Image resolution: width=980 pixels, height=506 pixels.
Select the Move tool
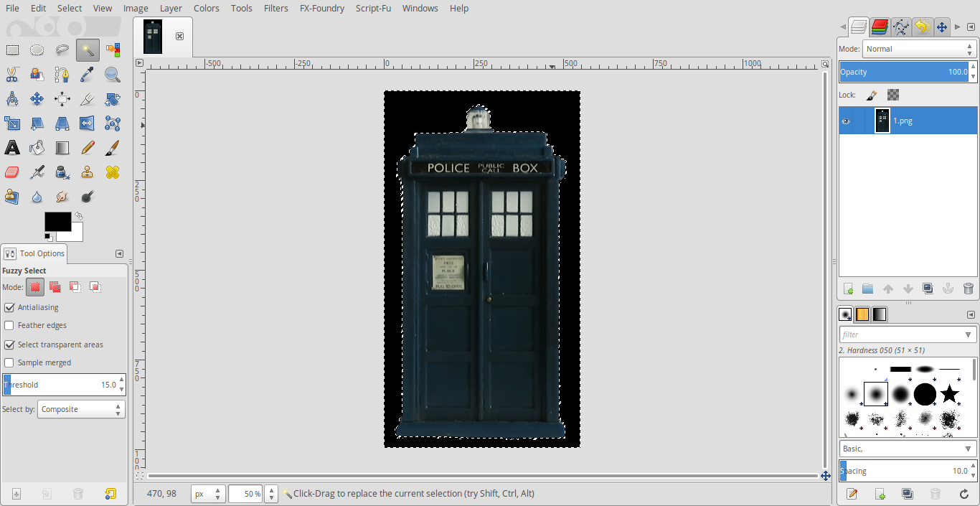pos(37,99)
